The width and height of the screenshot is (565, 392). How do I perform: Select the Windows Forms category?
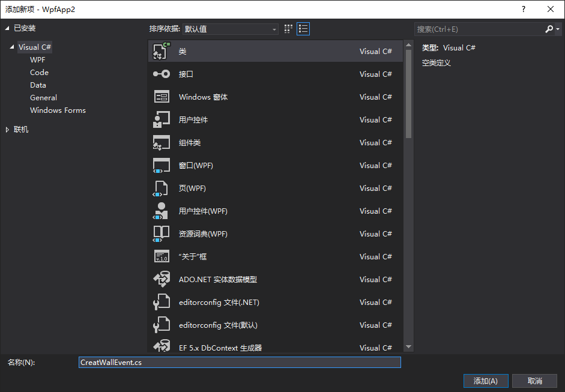click(58, 110)
